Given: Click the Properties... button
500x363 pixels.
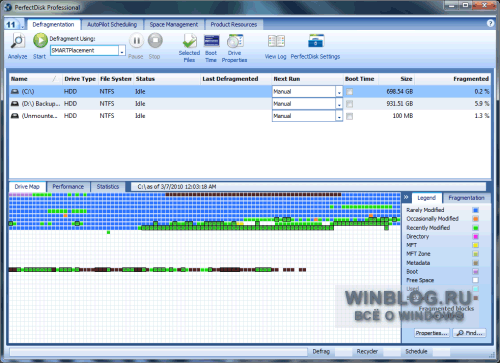Looking at the screenshot, I should click(432, 333).
